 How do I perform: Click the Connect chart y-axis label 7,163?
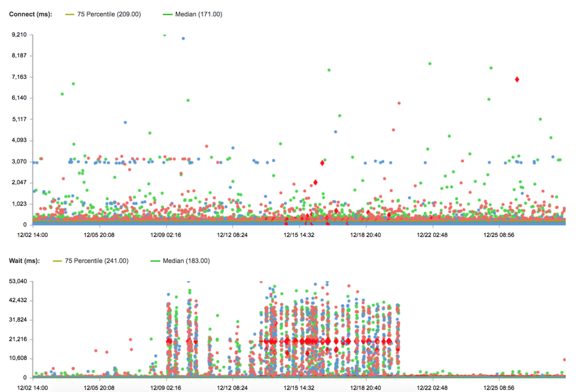[20, 77]
